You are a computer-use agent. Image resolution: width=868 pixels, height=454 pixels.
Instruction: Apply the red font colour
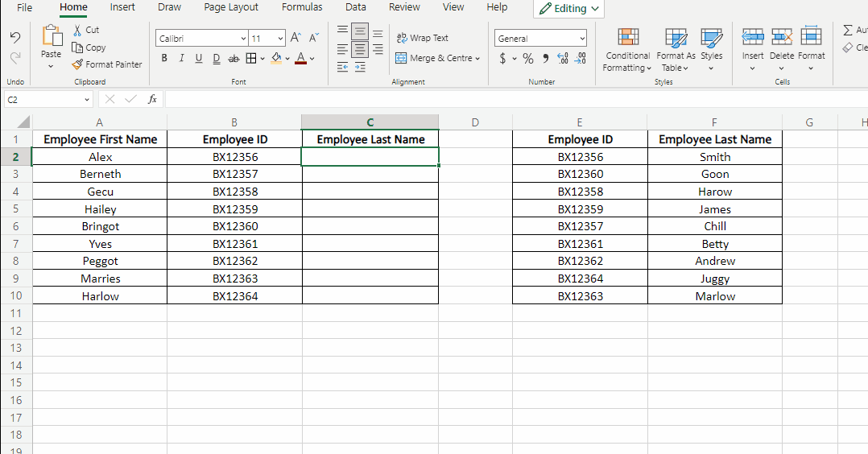300,58
